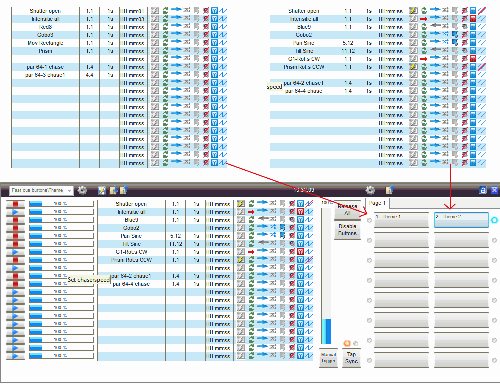Adjust the tall vertical blue level slider

pos(326,276)
